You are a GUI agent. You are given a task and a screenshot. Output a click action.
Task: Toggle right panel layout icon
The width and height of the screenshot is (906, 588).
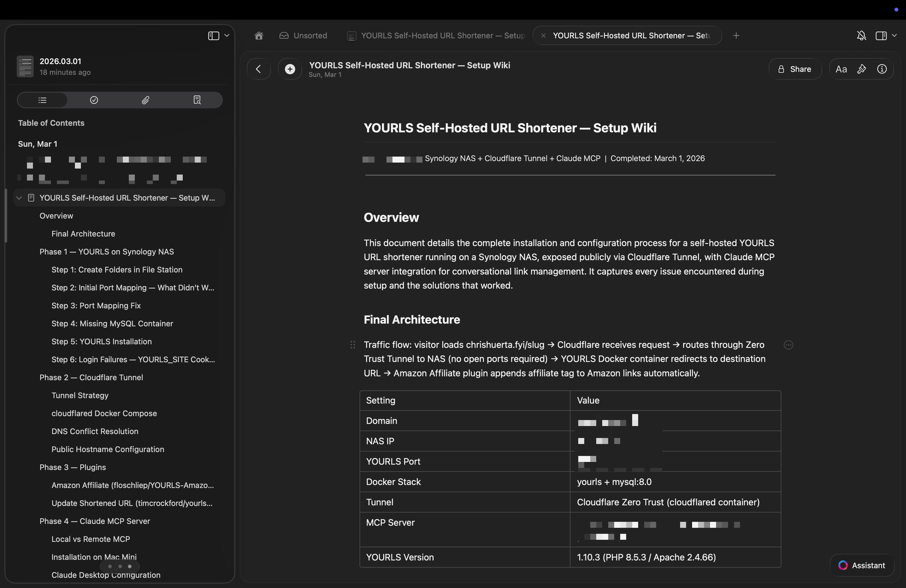(x=881, y=36)
